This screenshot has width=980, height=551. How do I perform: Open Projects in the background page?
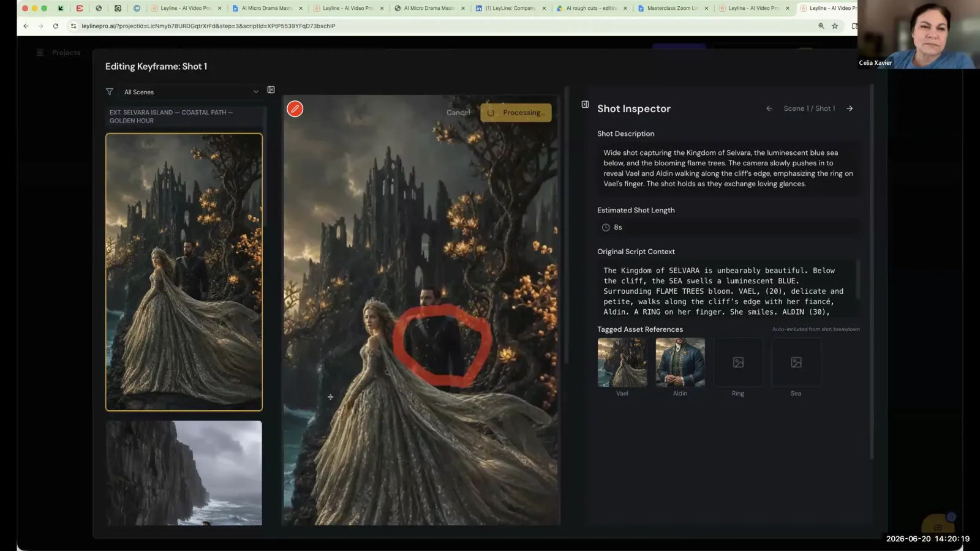coord(66,53)
